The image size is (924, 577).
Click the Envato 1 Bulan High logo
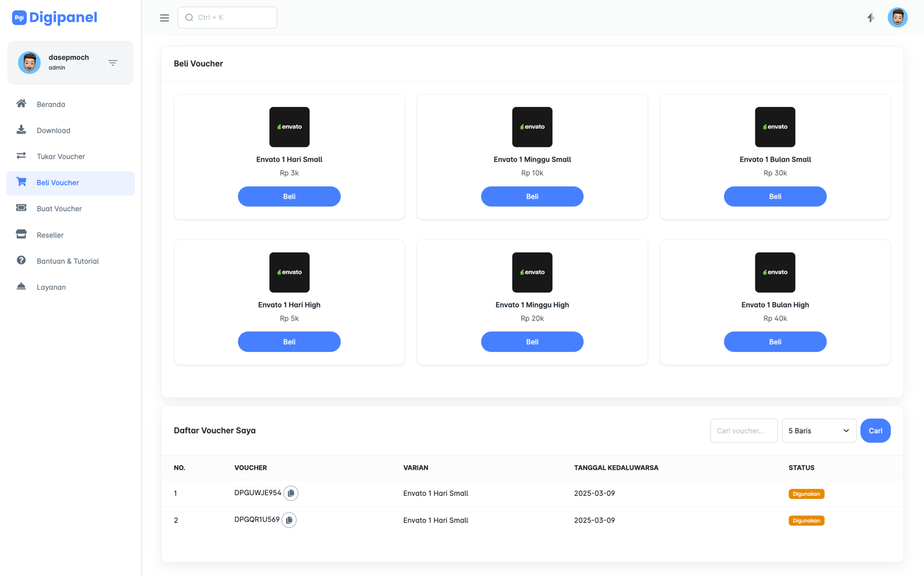click(x=775, y=272)
